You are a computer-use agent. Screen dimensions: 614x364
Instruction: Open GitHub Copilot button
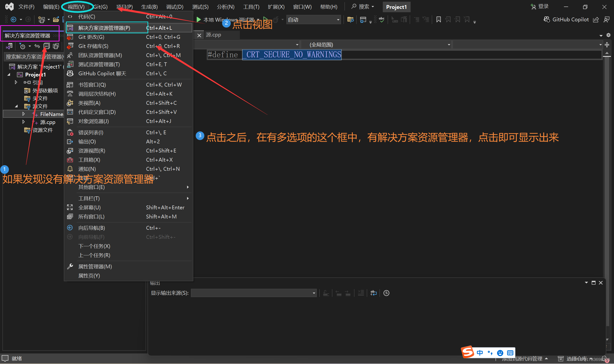click(x=566, y=20)
